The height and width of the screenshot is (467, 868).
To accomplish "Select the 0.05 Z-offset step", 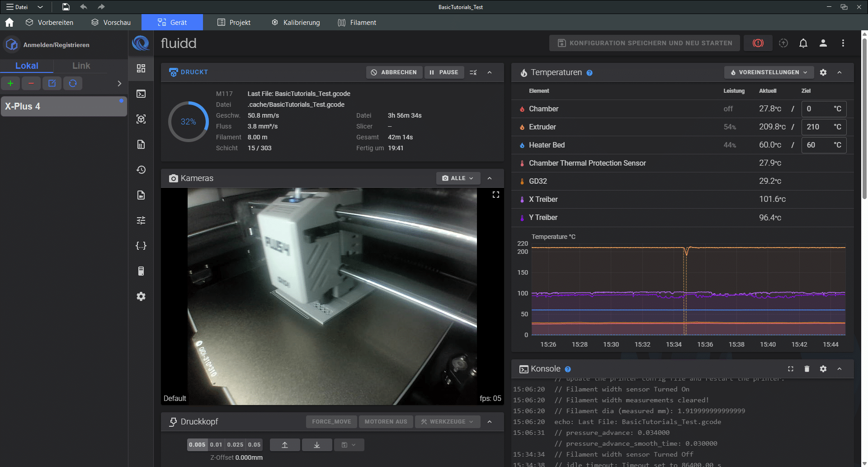I will click(254, 445).
